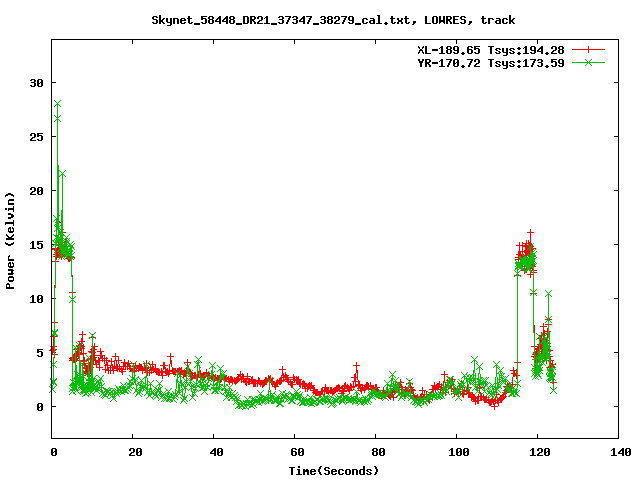The height and width of the screenshot is (480, 640).
Task: Select legend entry XL-189.65 Tsys:194.28
Action: pos(491,50)
